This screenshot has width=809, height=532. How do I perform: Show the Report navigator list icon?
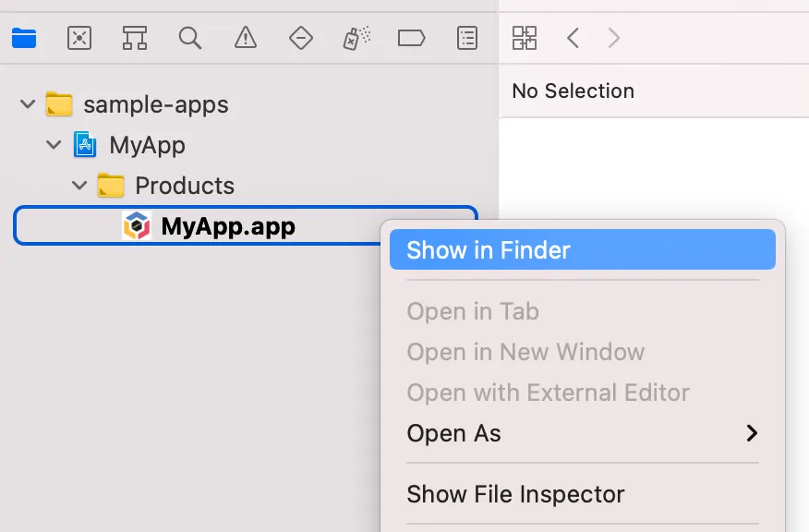(468, 38)
